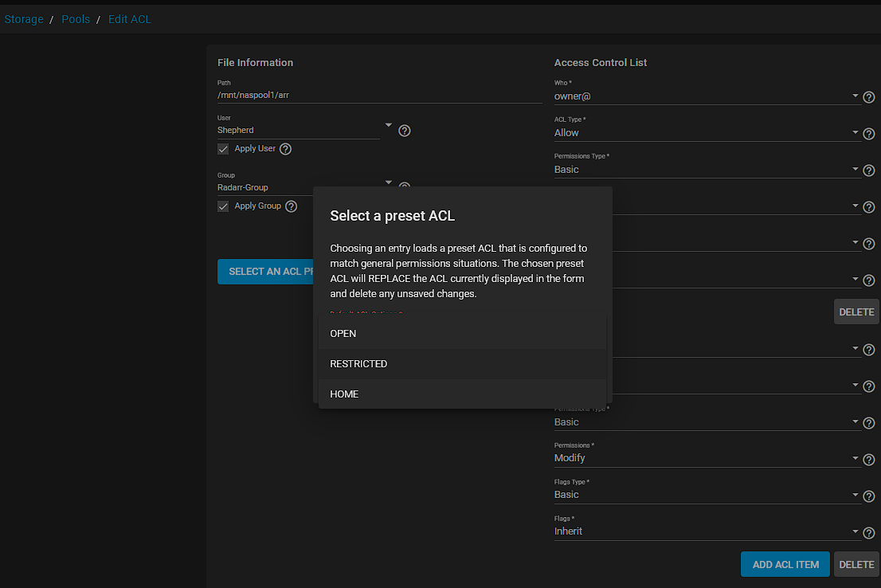
Task: Toggle the Apply Group checkbox
Action: (x=223, y=206)
